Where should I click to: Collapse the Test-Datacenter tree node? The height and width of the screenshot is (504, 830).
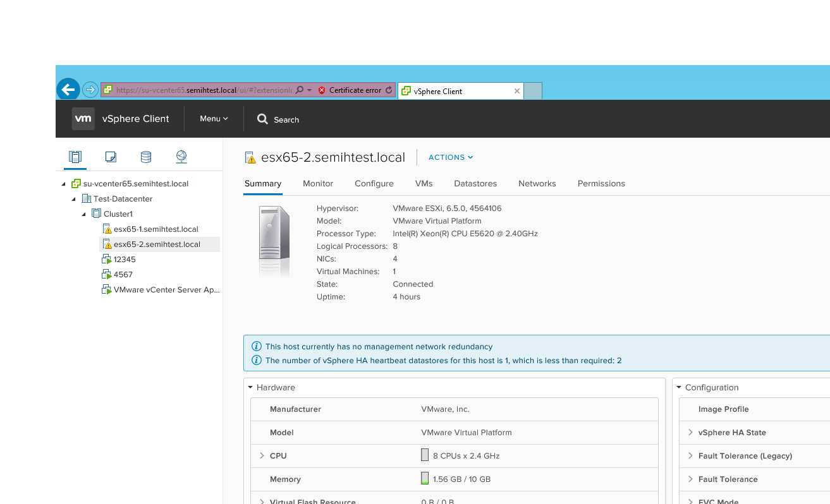tap(74, 199)
